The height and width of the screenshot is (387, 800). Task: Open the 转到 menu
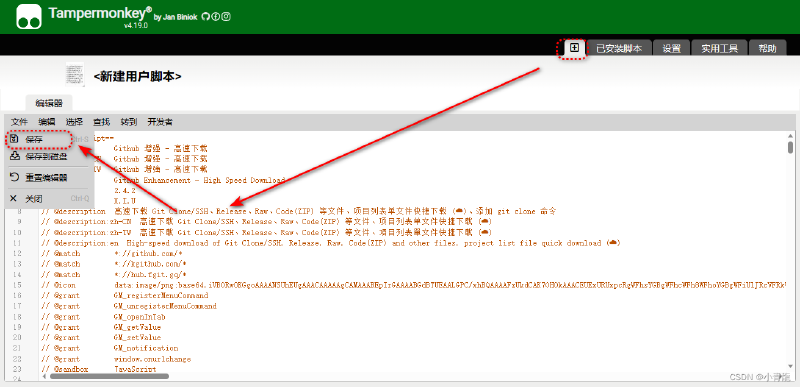129,122
